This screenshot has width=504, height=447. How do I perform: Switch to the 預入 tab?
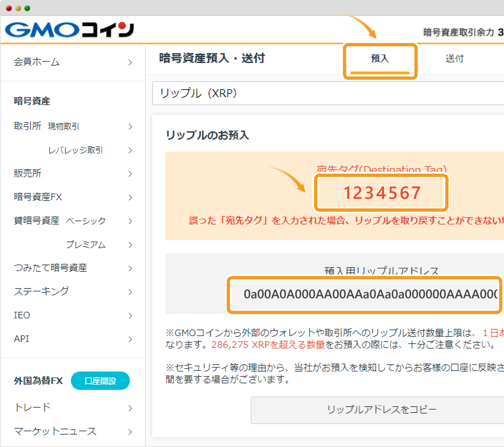(x=380, y=59)
